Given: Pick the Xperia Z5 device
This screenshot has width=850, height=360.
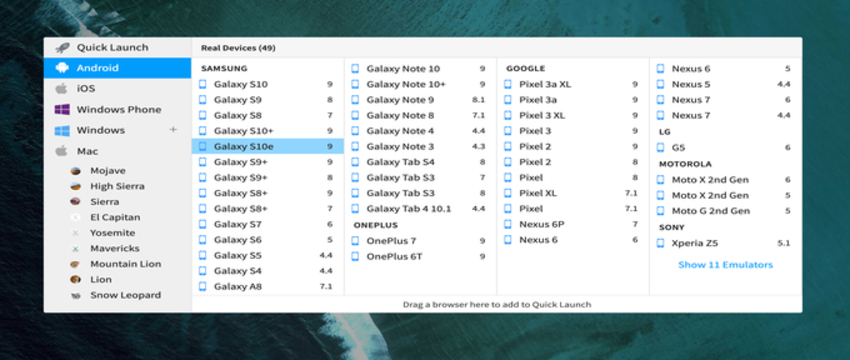Looking at the screenshot, I should point(725,243).
